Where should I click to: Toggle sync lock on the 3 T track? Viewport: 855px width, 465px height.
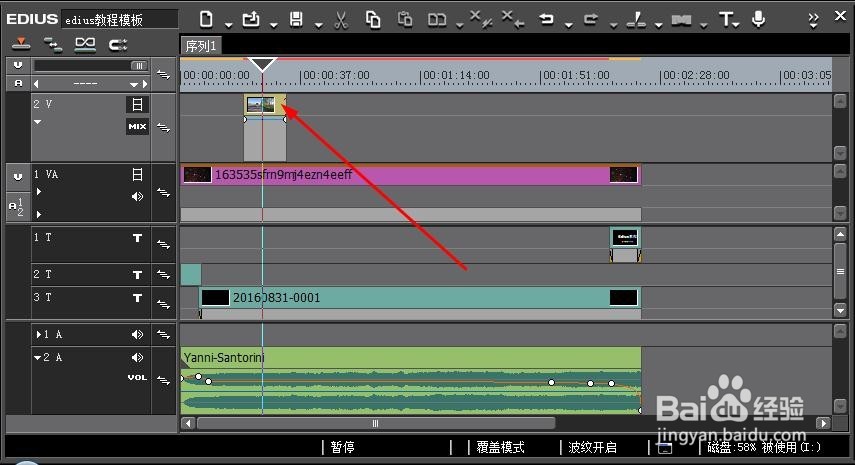coord(164,304)
